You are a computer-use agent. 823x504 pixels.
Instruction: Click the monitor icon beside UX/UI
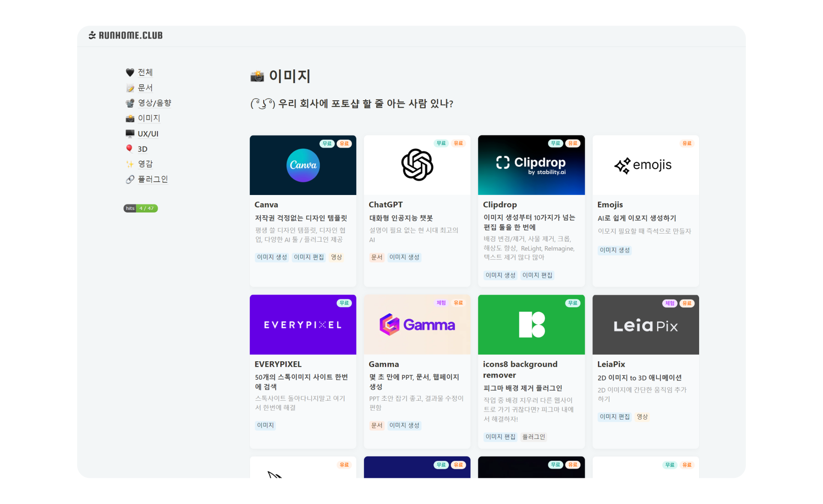[x=130, y=134]
